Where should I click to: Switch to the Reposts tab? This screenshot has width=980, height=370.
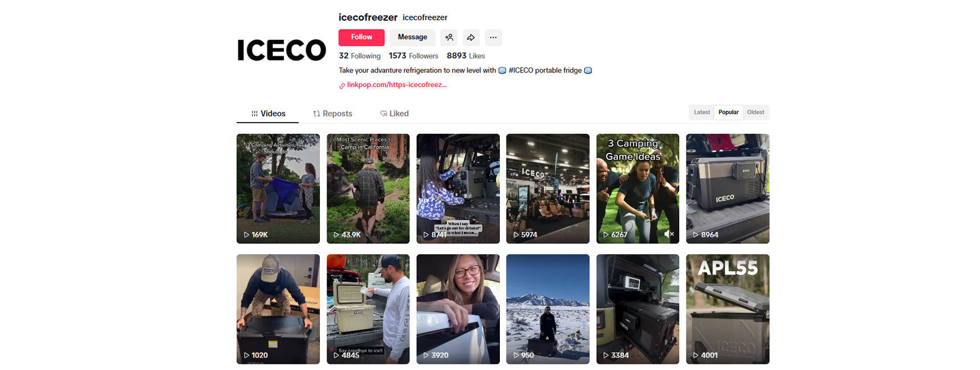[332, 114]
